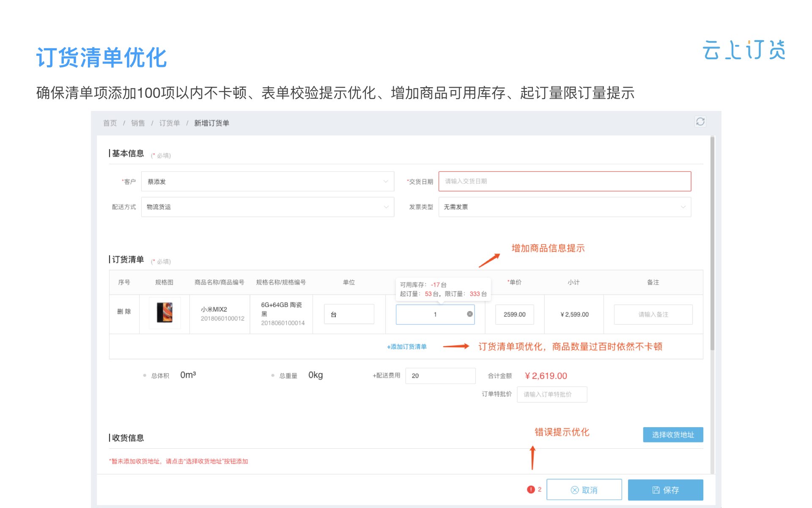
Task: Click the 备注 column header
Action: pos(653,282)
